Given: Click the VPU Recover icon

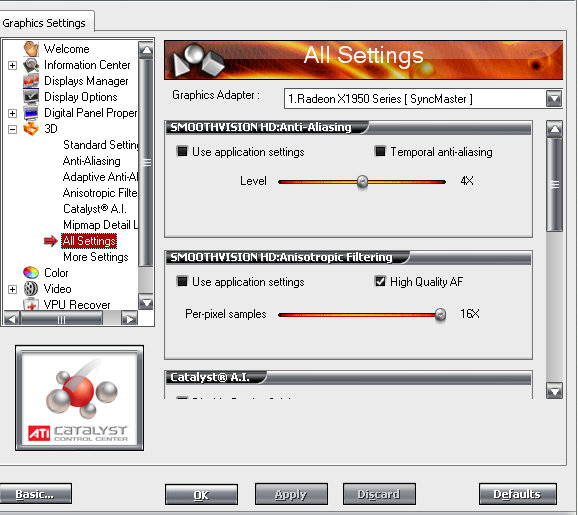Looking at the screenshot, I should [31, 304].
